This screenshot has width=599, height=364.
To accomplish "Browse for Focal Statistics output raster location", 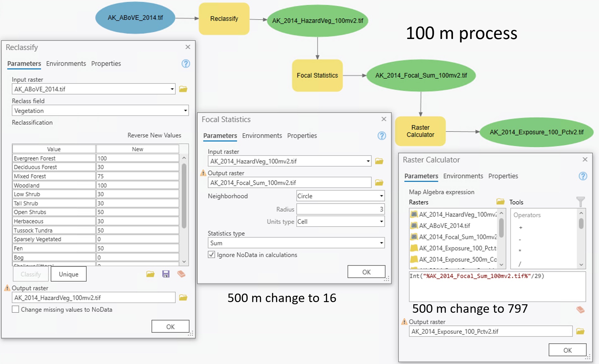I will [x=379, y=183].
